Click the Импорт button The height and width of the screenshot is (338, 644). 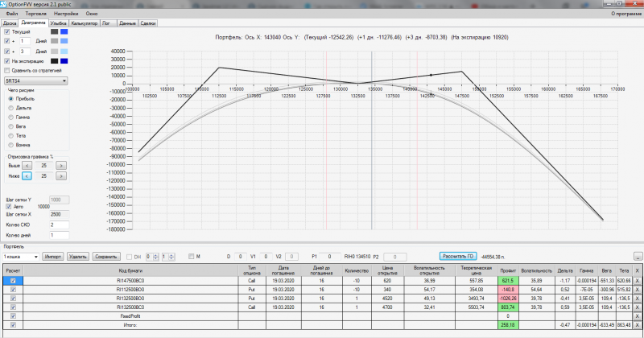click(53, 257)
